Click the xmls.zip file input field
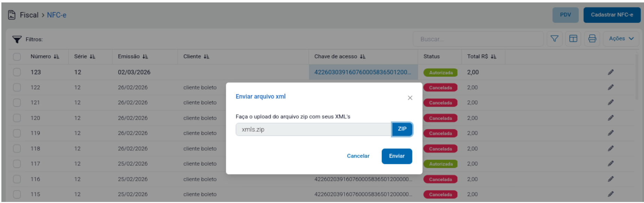The image size is (644, 203). tap(313, 129)
